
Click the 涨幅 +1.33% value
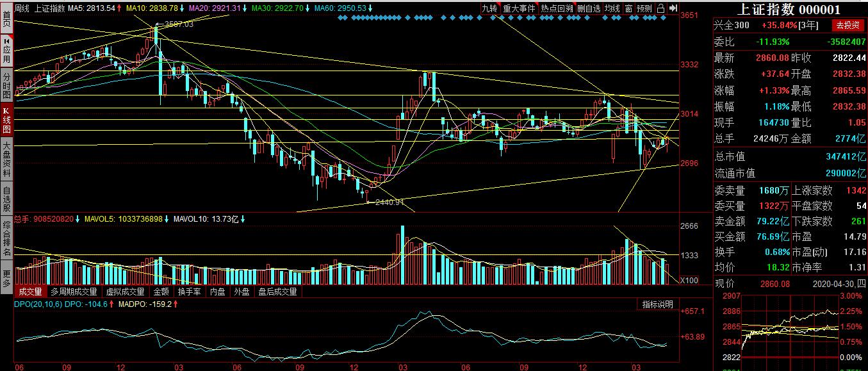774,90
